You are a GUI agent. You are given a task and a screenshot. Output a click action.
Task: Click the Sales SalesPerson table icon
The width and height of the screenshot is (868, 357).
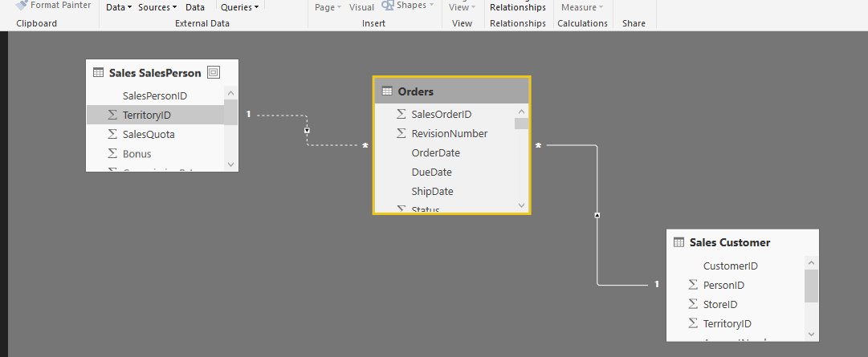(x=99, y=72)
